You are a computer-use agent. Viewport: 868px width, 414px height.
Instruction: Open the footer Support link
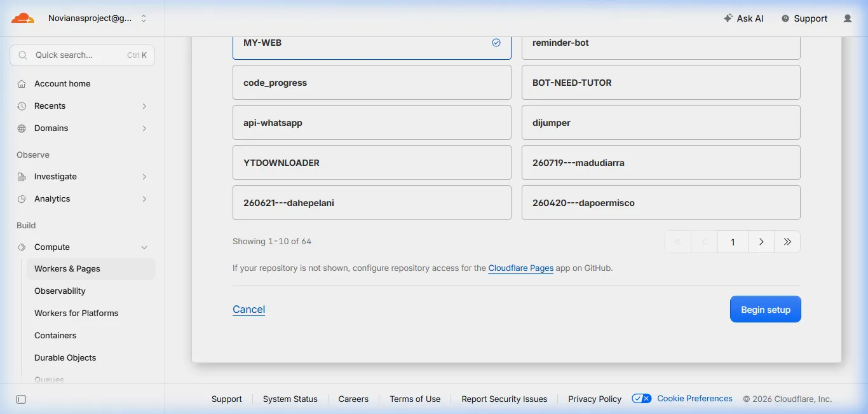pos(227,399)
